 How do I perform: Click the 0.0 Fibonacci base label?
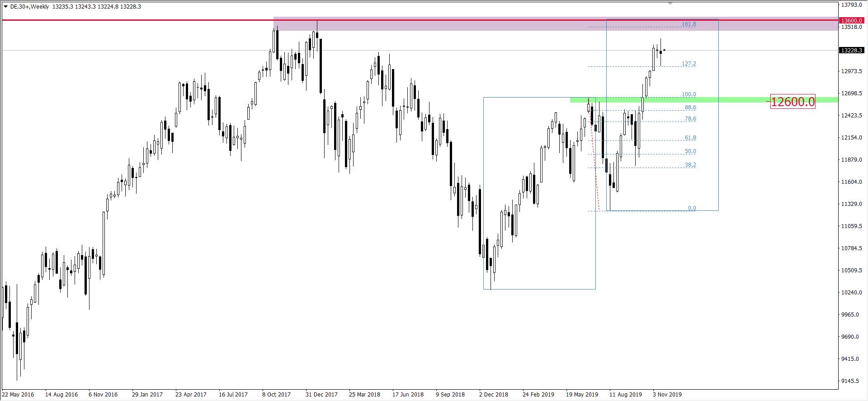pyautogui.click(x=692, y=208)
